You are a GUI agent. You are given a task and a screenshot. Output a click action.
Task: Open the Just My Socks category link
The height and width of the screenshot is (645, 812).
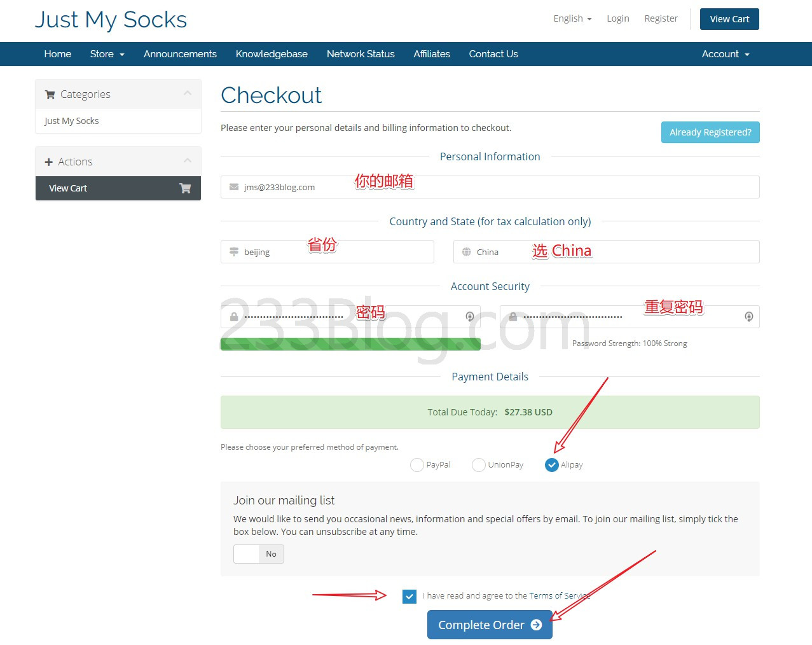point(71,121)
